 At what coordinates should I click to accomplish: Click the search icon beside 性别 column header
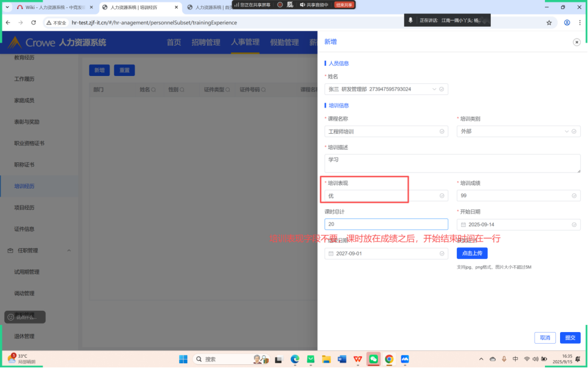[182, 90]
